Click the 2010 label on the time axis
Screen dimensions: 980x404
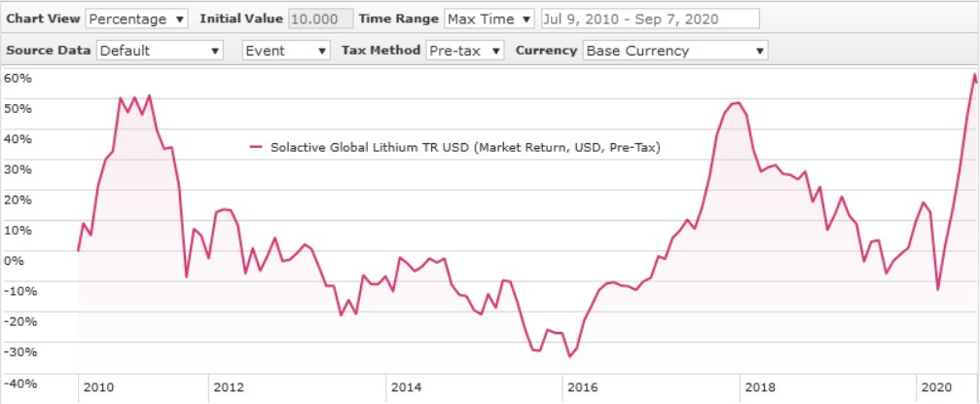98,387
